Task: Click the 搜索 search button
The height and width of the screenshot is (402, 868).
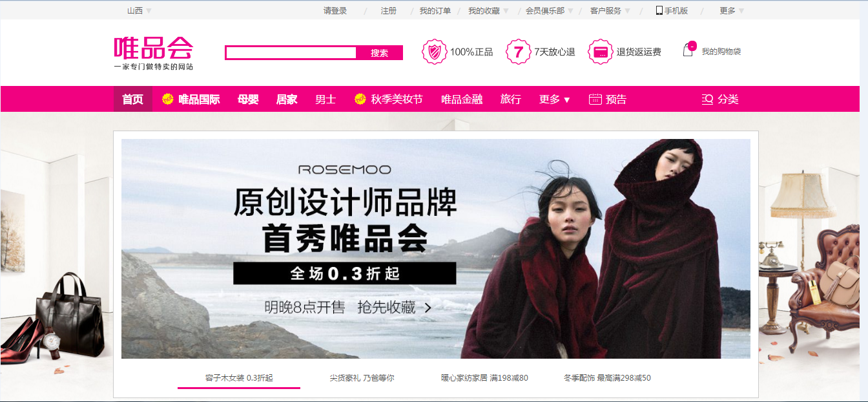Action: (x=380, y=53)
